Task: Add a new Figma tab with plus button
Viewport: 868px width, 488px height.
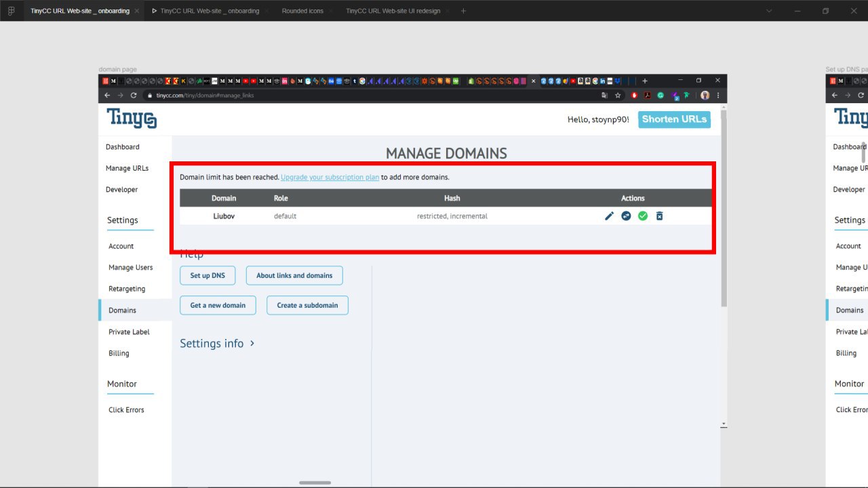Action: coord(463,11)
